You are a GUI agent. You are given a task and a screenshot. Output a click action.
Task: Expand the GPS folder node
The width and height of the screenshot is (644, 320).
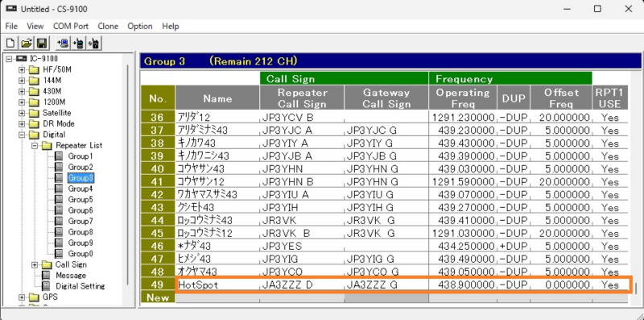pyautogui.click(x=22, y=297)
